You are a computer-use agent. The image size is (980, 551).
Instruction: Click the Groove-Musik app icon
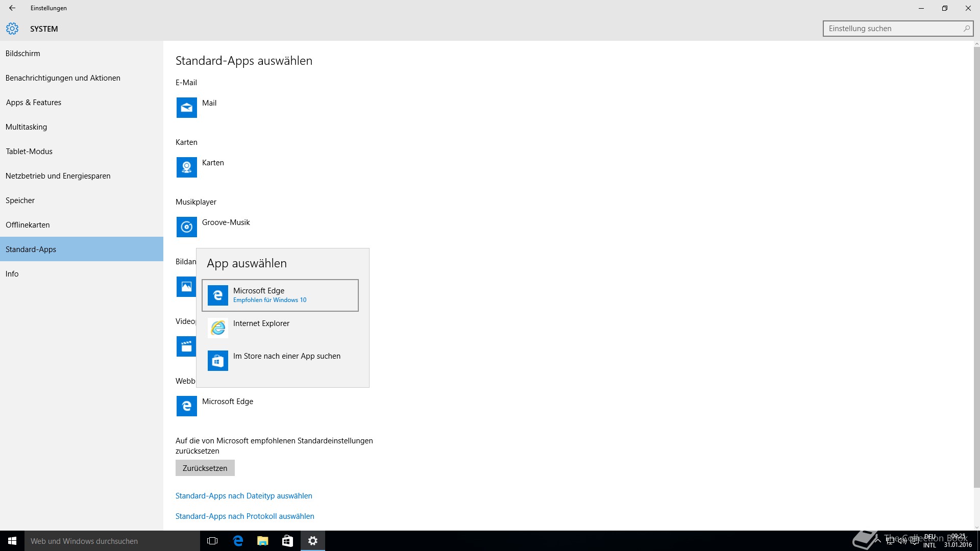coord(187,227)
